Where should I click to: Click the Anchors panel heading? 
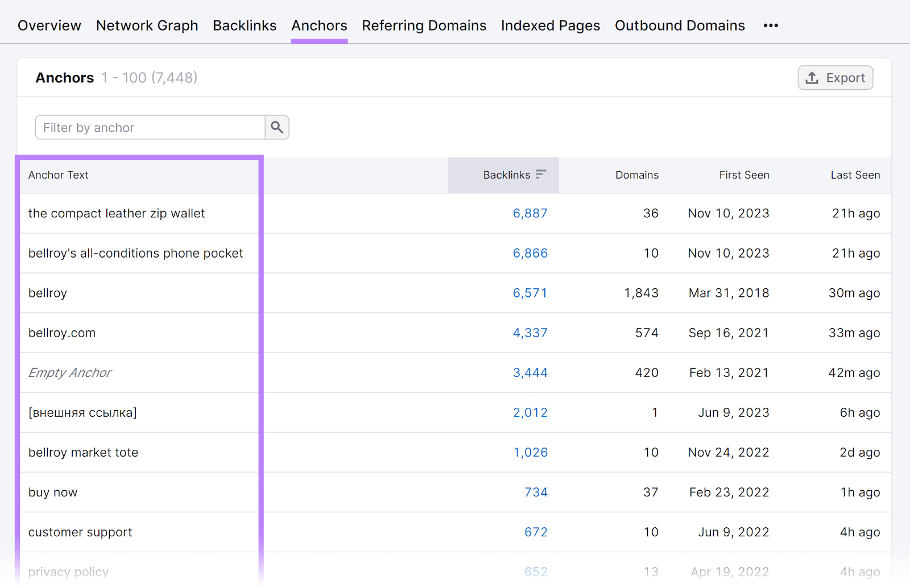click(x=65, y=77)
